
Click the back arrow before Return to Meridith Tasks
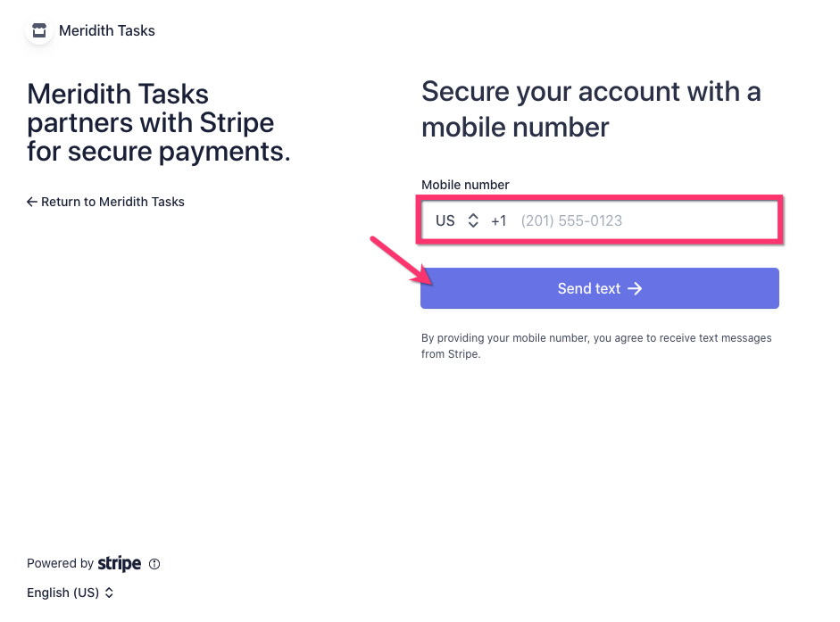point(32,202)
